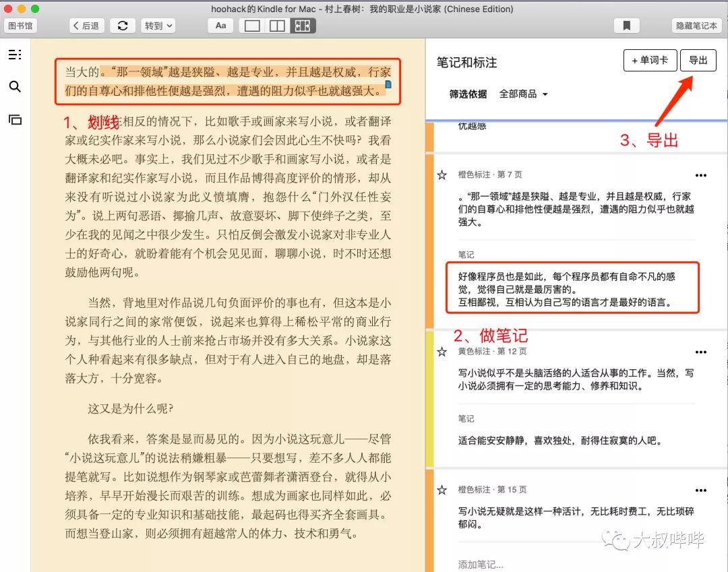Click the 导出 export button
The image size is (728, 572).
(698, 60)
